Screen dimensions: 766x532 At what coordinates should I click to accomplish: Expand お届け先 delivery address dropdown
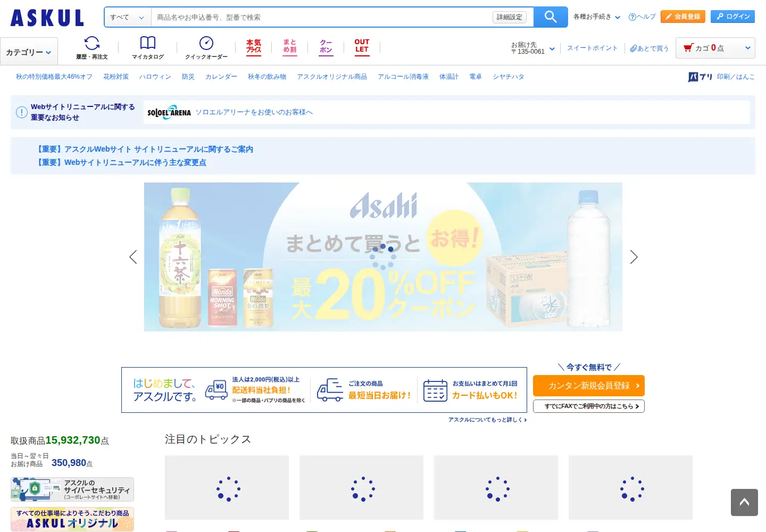533,48
